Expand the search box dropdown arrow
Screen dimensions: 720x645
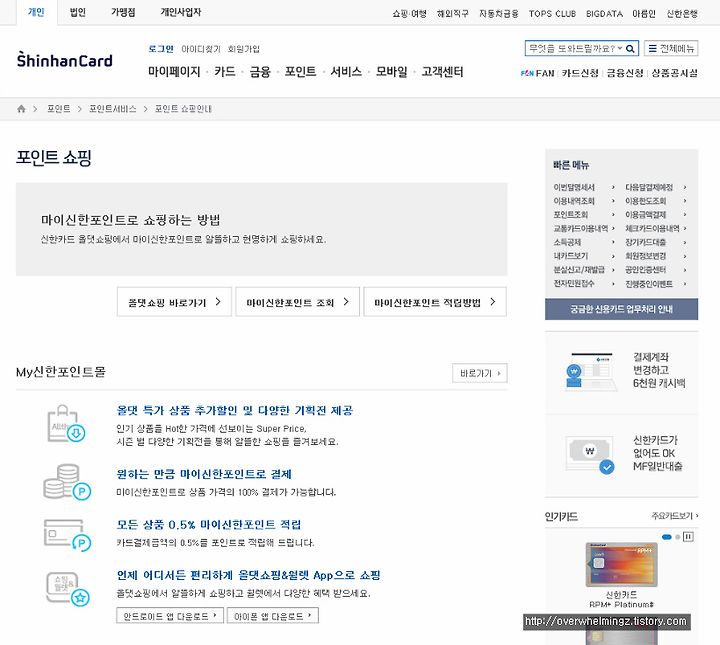[620, 48]
